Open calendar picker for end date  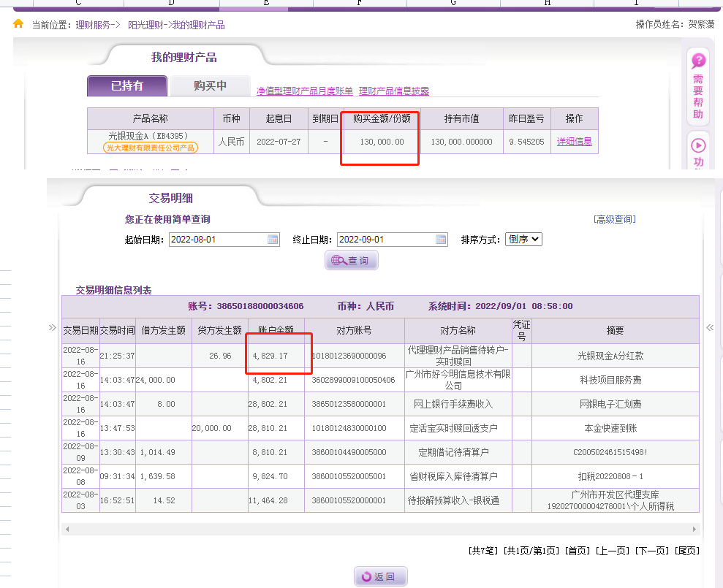(441, 239)
